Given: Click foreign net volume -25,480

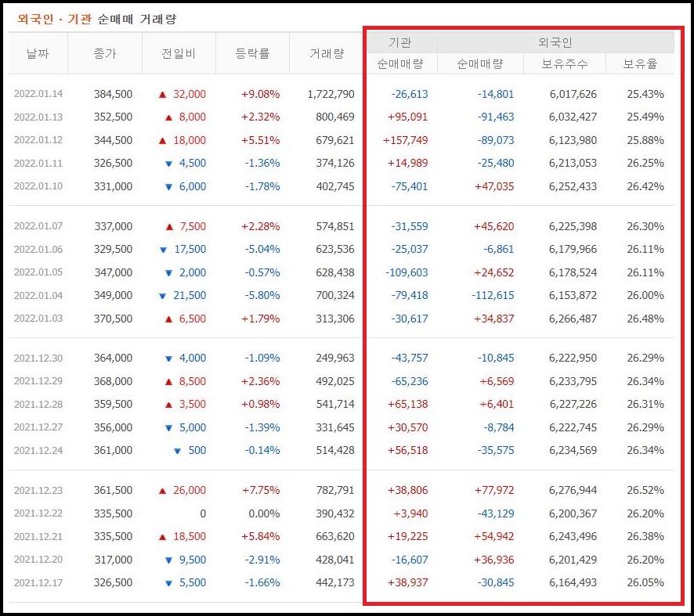Looking at the screenshot, I should pos(496,163).
